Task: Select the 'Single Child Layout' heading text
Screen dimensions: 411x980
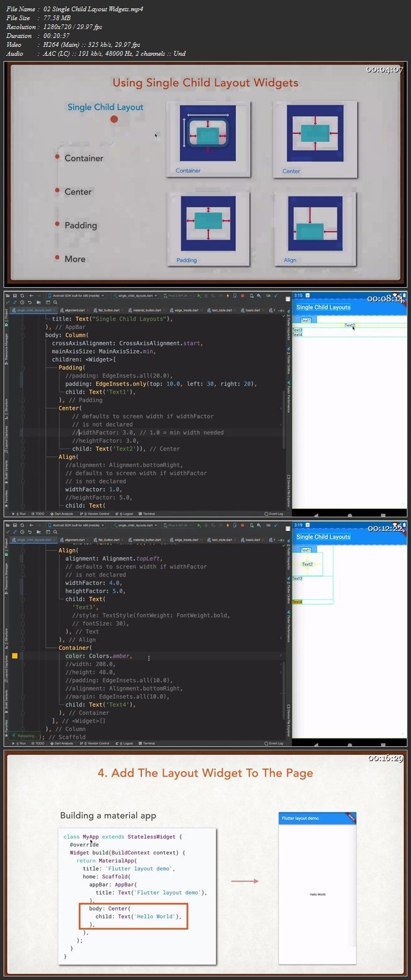Action: click(105, 107)
